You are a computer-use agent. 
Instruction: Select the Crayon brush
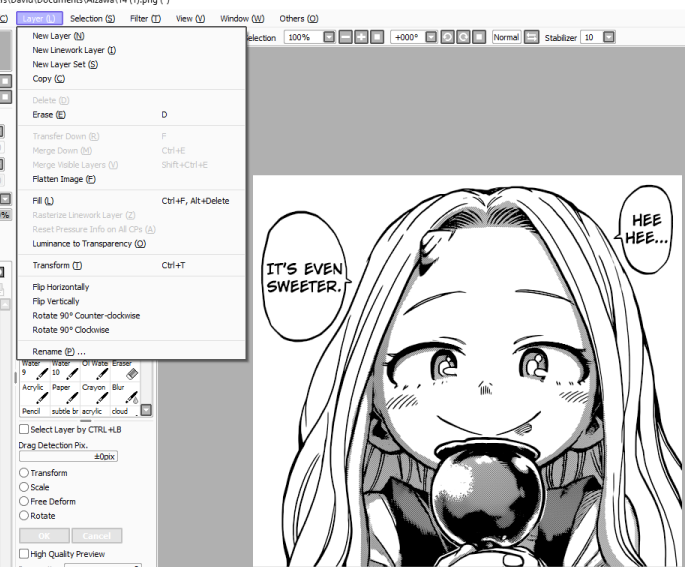95,394
